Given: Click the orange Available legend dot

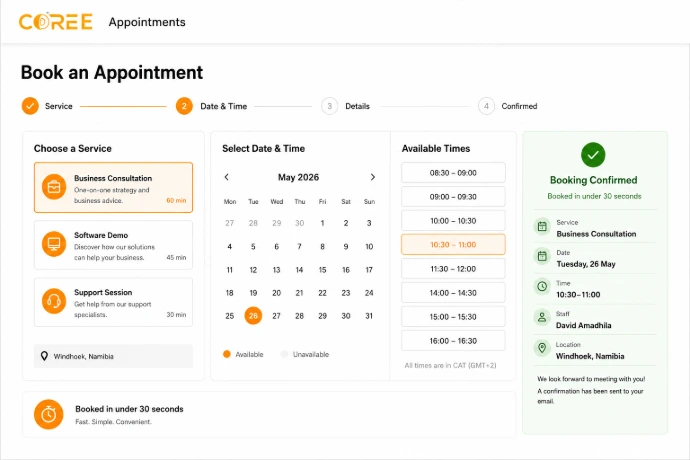Looking at the screenshot, I should (227, 354).
